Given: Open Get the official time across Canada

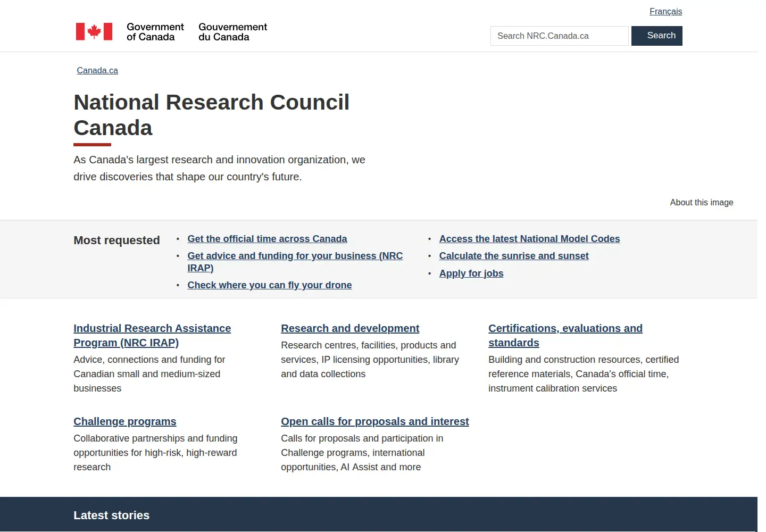Looking at the screenshot, I should pyautogui.click(x=267, y=239).
